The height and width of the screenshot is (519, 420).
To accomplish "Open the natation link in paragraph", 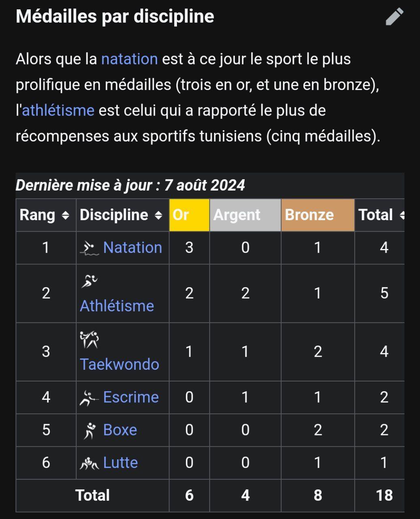I will pos(129,59).
